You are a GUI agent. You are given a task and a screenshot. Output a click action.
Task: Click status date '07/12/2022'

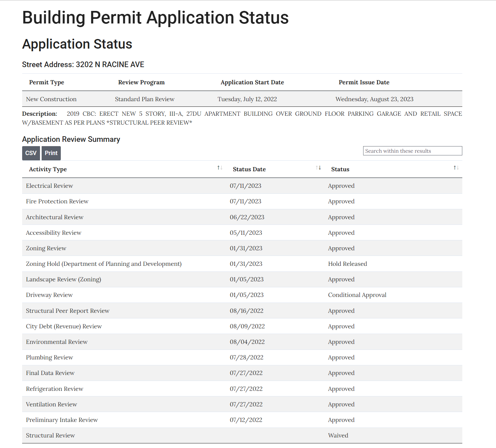(246, 420)
